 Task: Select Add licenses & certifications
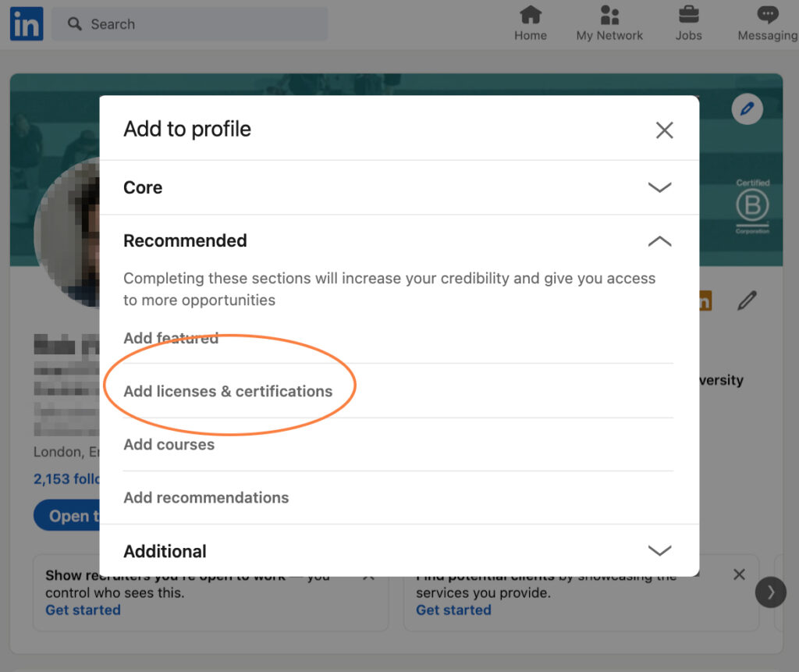coord(228,391)
